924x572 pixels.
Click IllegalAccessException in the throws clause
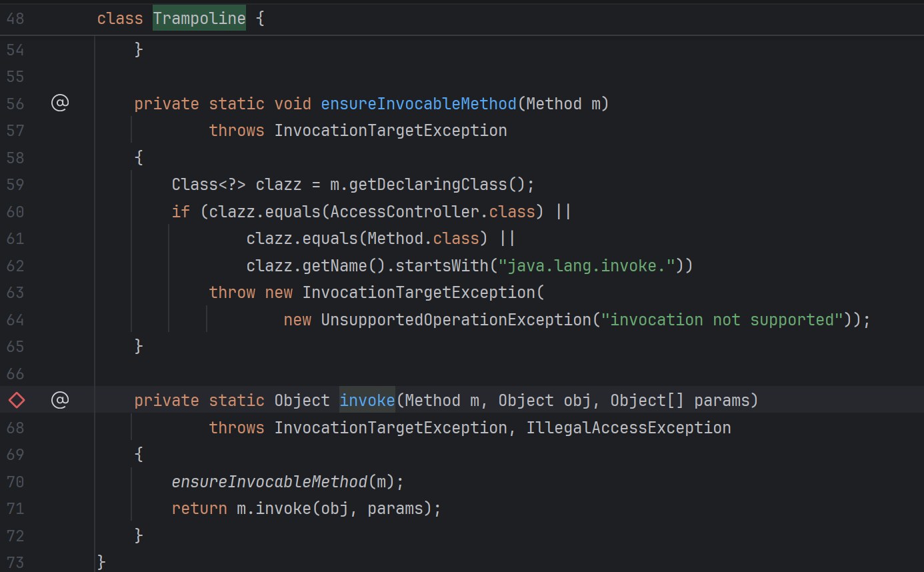point(628,427)
